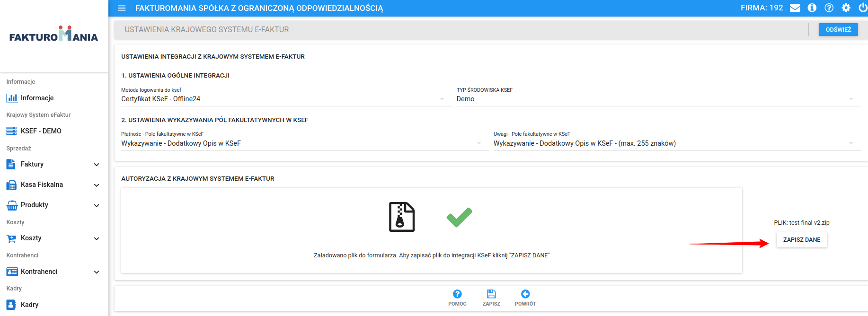Click the Faktury document icon

click(11, 164)
